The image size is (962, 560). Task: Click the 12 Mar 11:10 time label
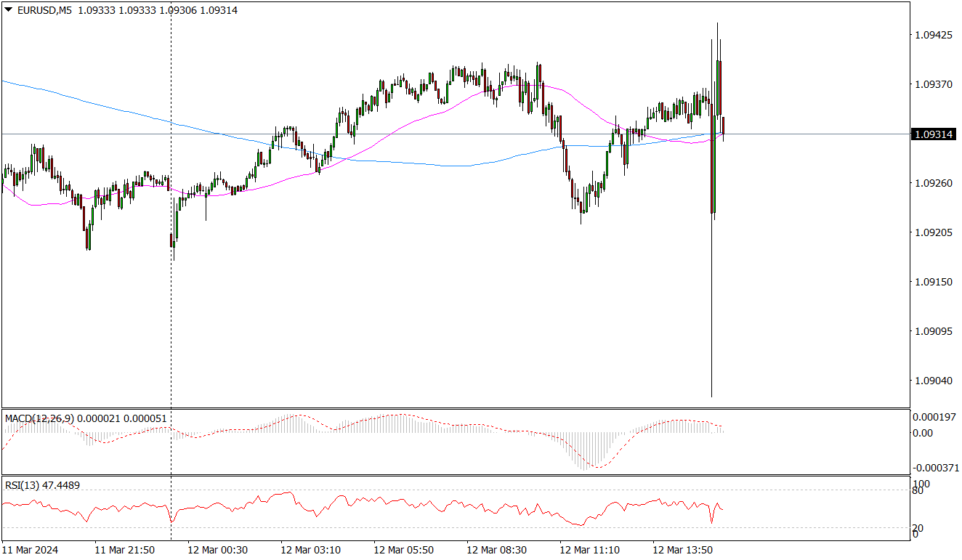589,550
